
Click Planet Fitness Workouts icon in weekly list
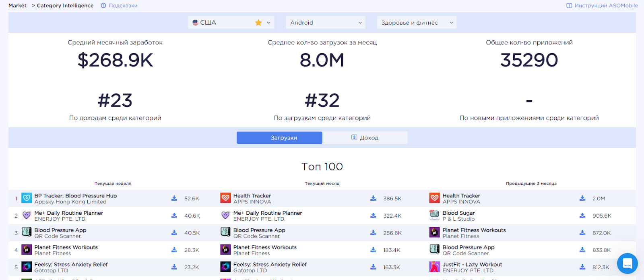pyautogui.click(x=27, y=250)
